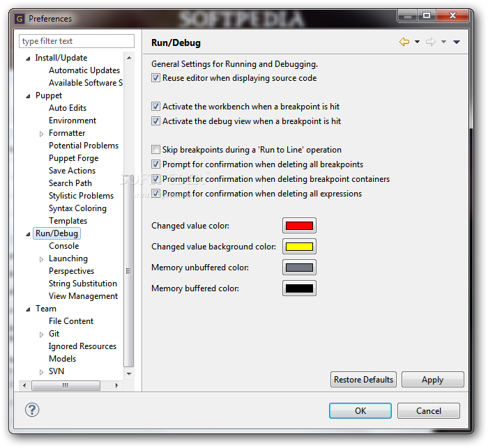Select Perspectives under Run/Debug
The height and width of the screenshot is (448, 488).
(x=71, y=271)
